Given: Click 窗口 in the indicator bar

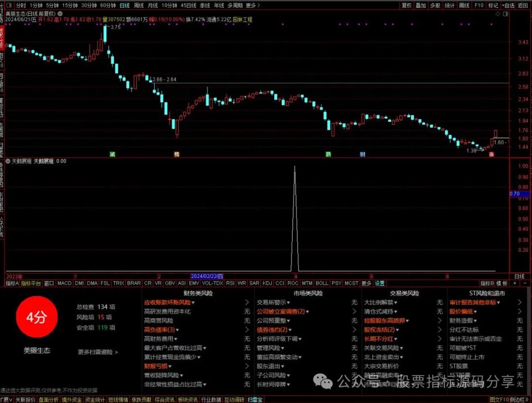Looking at the screenshot, I should (x=49, y=283).
